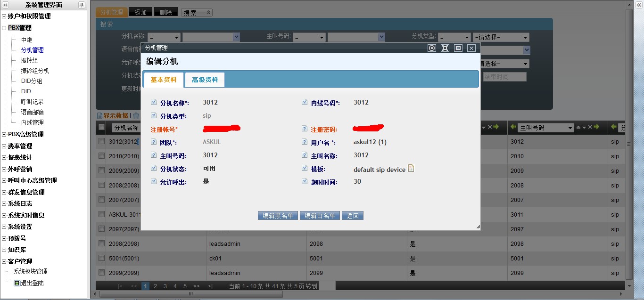Expand the 账户和权限管理 tree node
The height and width of the screenshot is (300, 644).
coord(4,16)
